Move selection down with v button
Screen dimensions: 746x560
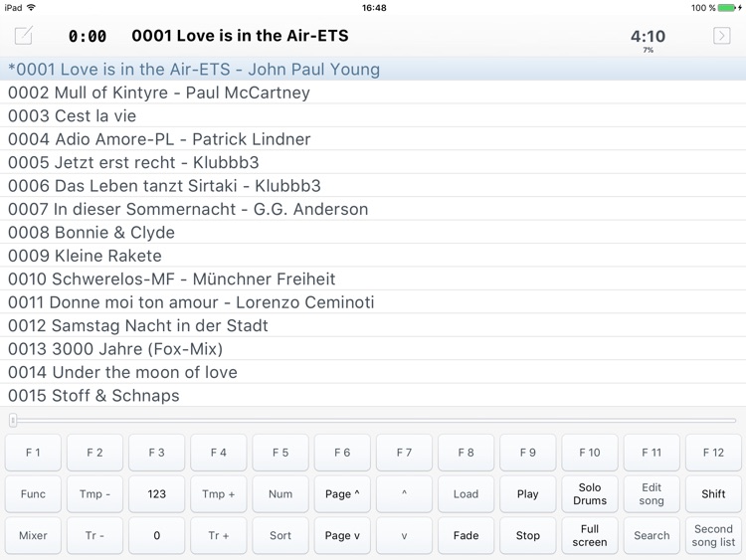click(404, 535)
